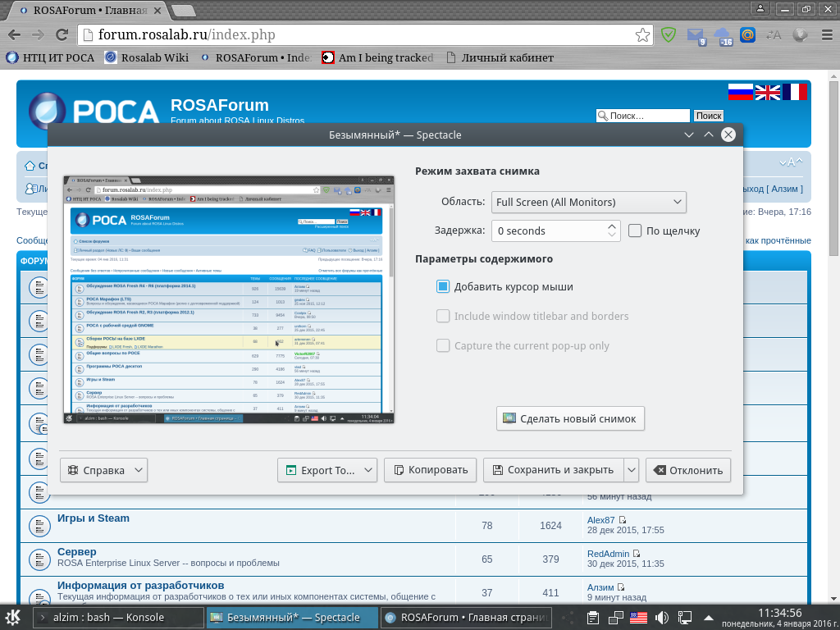Open the Личный кабинет bookmark
The image size is (840, 630).
500,58
